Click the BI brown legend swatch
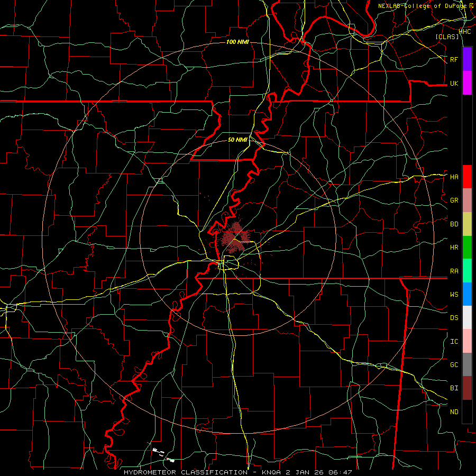The height and width of the screenshot is (476, 476). point(467,388)
